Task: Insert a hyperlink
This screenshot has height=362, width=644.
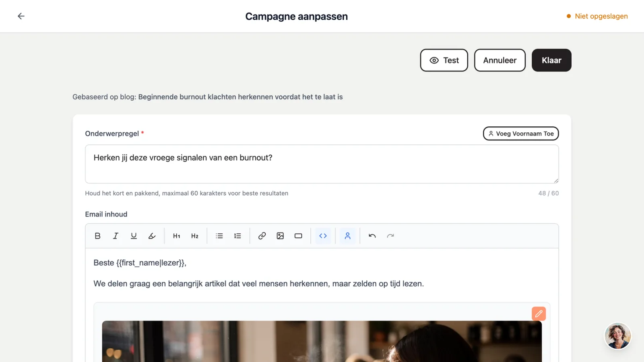Action: pyautogui.click(x=262, y=236)
